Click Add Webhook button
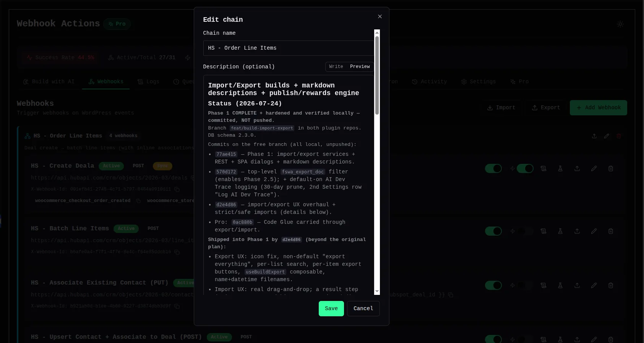 [598, 108]
